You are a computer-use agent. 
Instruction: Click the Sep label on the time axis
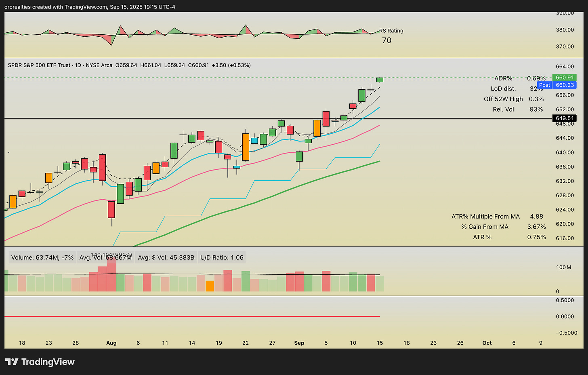point(299,343)
